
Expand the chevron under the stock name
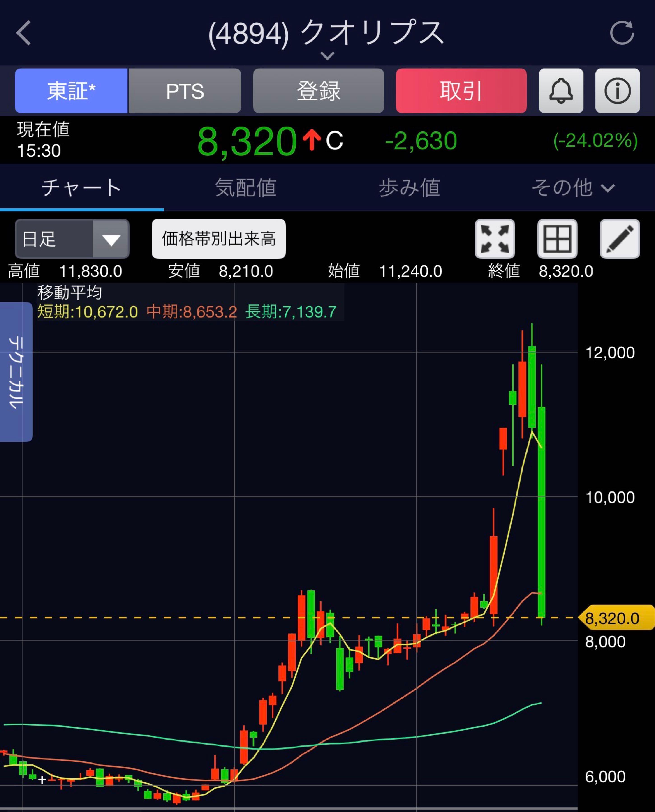[x=327, y=56]
